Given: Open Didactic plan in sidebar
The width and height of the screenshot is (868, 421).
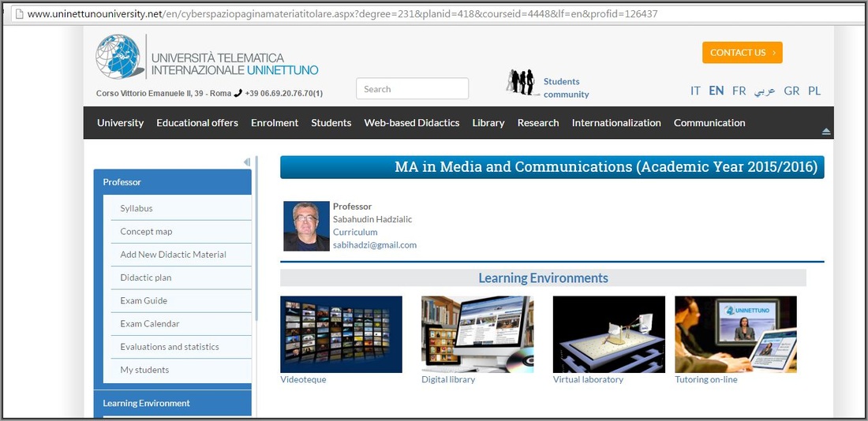Looking at the screenshot, I should [181, 278].
